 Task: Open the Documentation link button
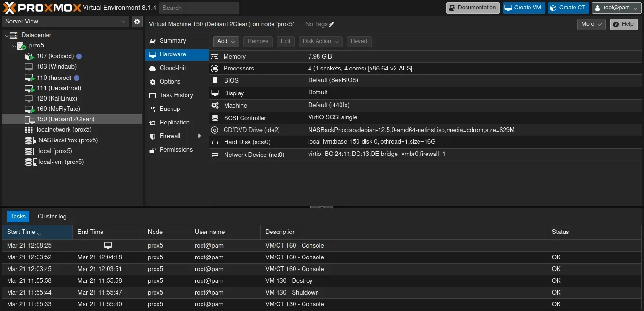coord(472,8)
